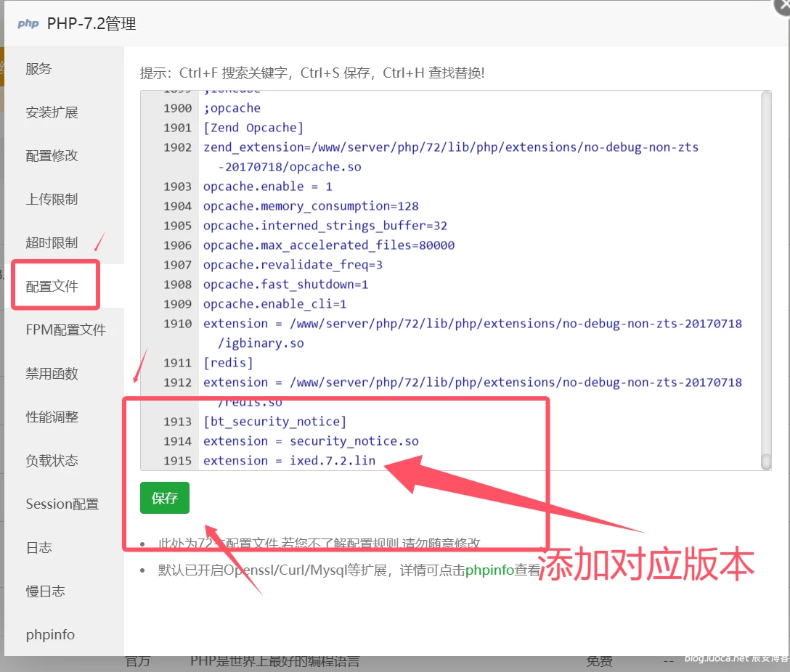The image size is (790, 672).
Task: Open FPM配置文件 tab
Action: [x=65, y=330]
